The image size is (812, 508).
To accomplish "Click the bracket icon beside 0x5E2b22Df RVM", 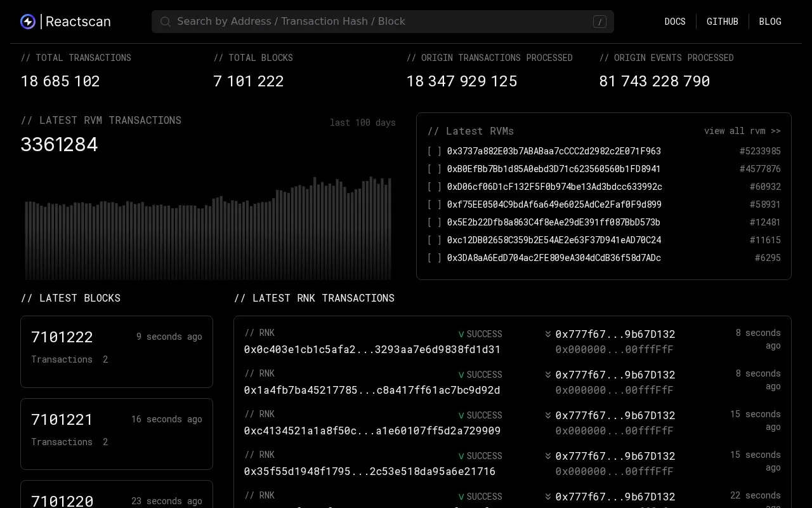I will [x=435, y=222].
